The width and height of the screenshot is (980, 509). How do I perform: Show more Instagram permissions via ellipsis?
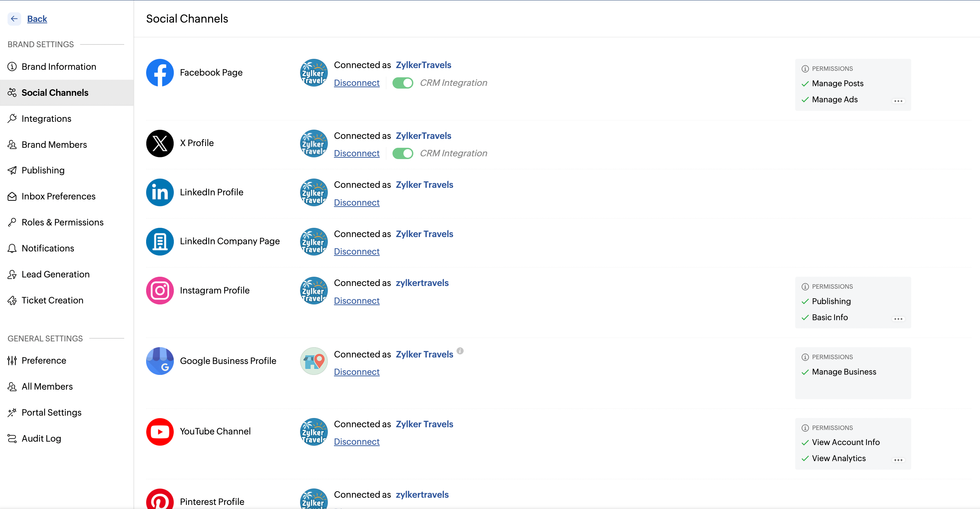click(898, 319)
